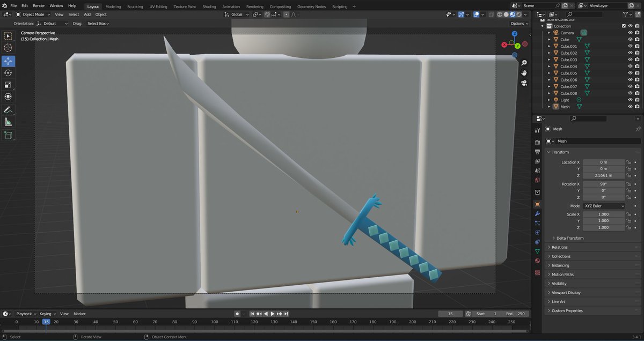Switch to rendered viewport shading
This screenshot has width=644, height=341.
(519, 14)
